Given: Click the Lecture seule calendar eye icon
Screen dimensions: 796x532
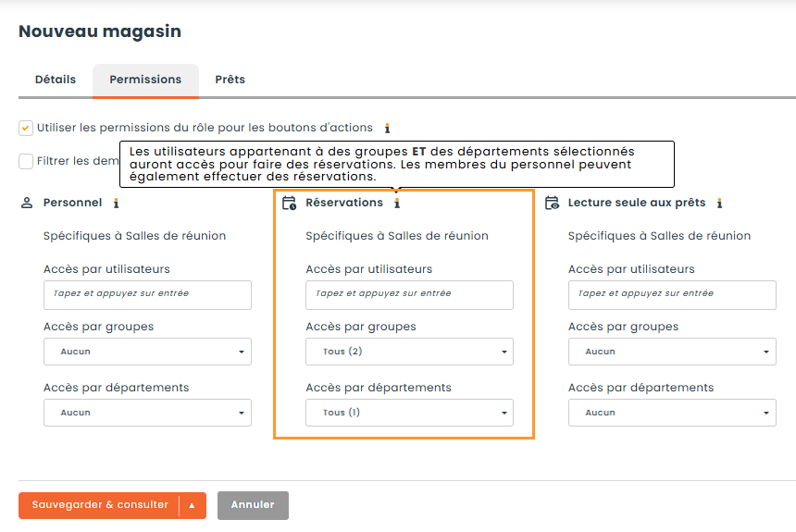Looking at the screenshot, I should (552, 203).
